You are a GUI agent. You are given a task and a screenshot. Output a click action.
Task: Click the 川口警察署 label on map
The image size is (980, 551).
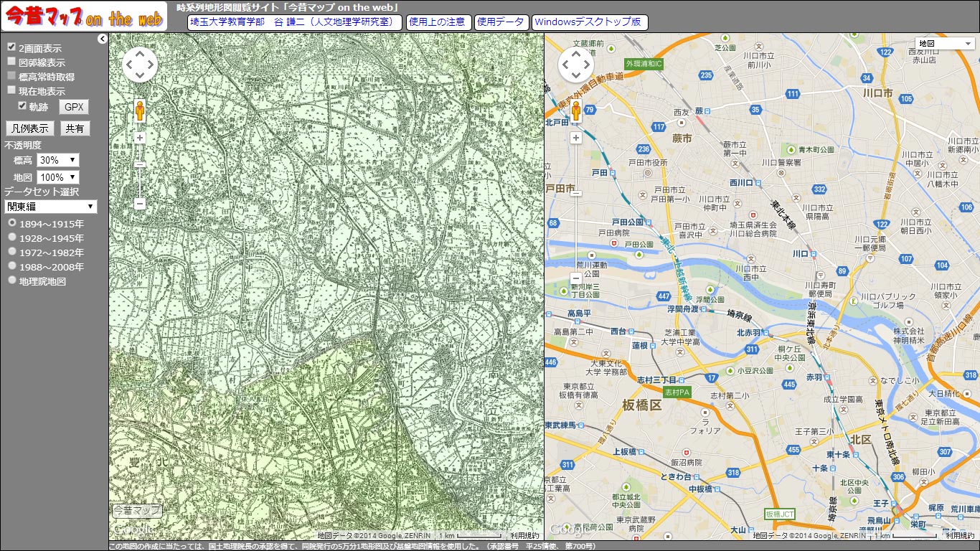click(781, 163)
